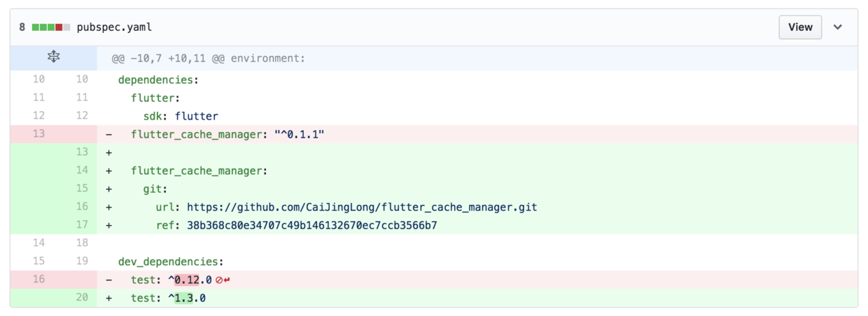
Task: Click the dev_dependencies: line
Action: pos(171,261)
